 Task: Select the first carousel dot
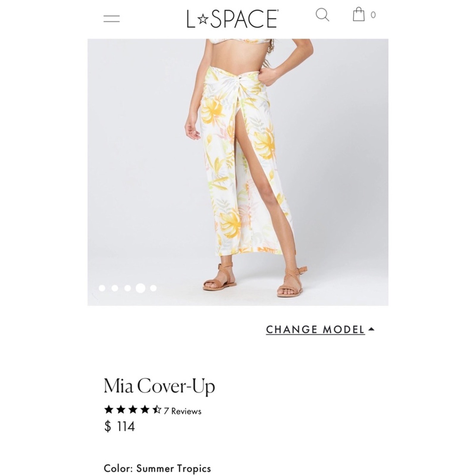(102, 288)
